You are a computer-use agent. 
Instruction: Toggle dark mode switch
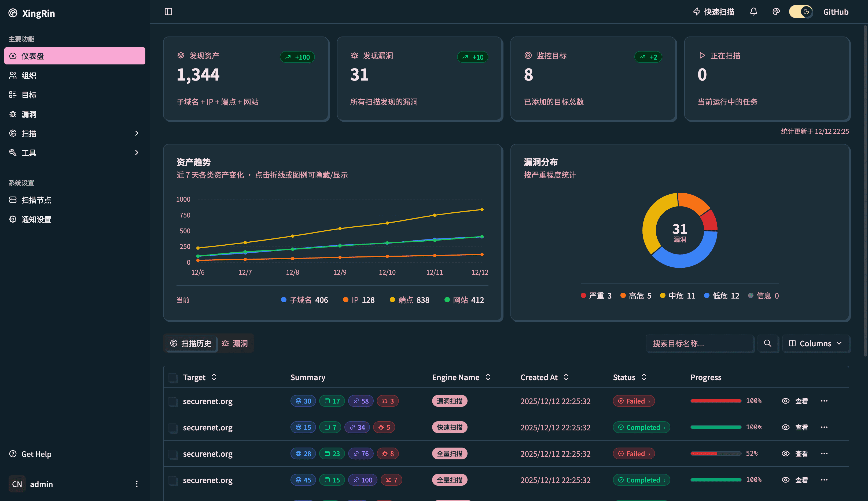[x=801, y=12]
